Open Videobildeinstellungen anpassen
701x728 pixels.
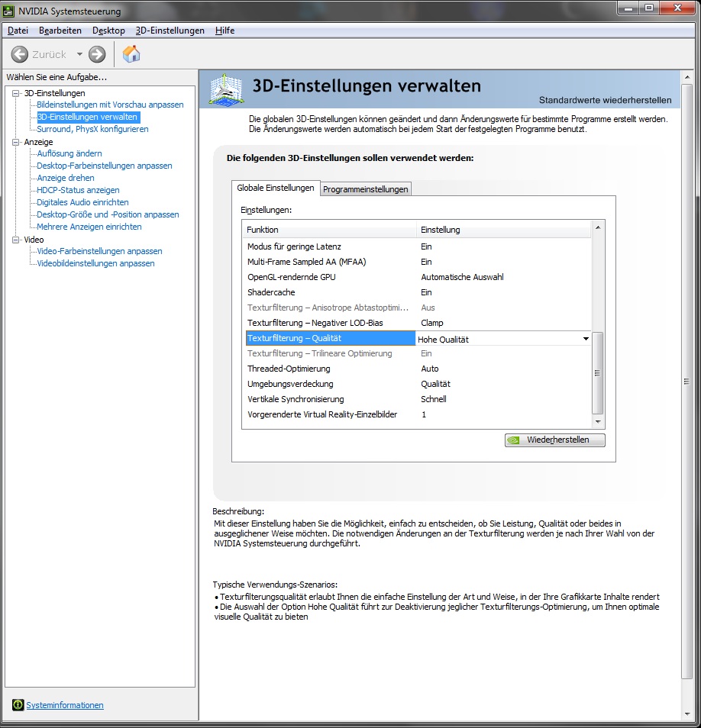[95, 263]
